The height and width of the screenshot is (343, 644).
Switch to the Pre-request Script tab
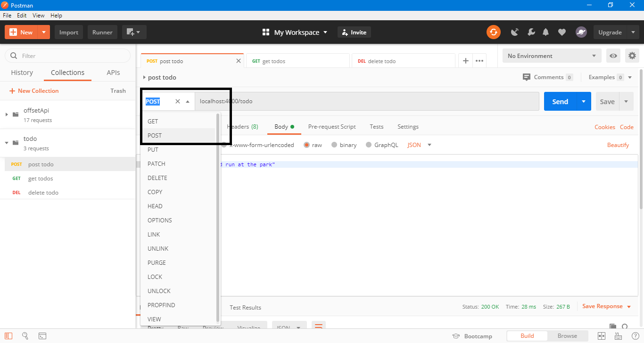(x=332, y=126)
